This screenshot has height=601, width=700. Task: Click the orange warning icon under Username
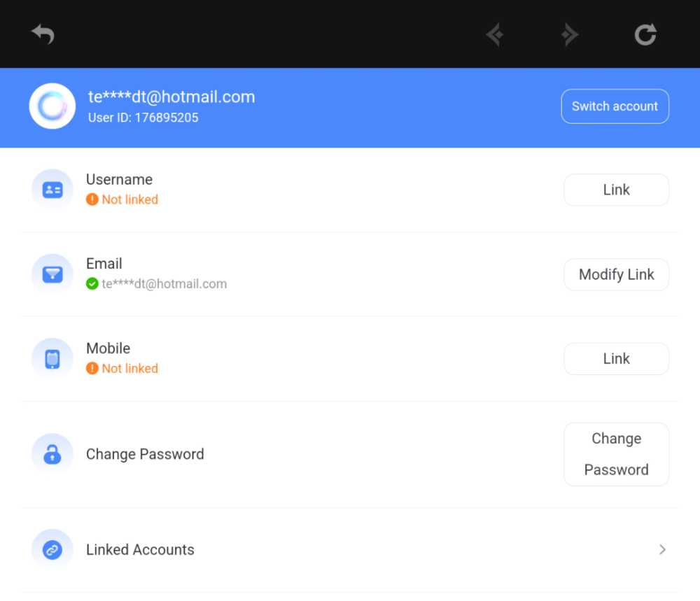click(x=92, y=199)
